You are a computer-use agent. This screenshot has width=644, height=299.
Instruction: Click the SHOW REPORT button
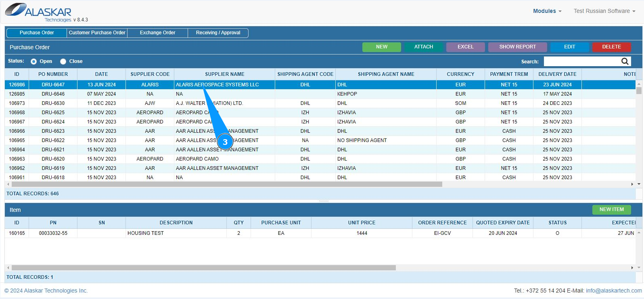pyautogui.click(x=517, y=47)
